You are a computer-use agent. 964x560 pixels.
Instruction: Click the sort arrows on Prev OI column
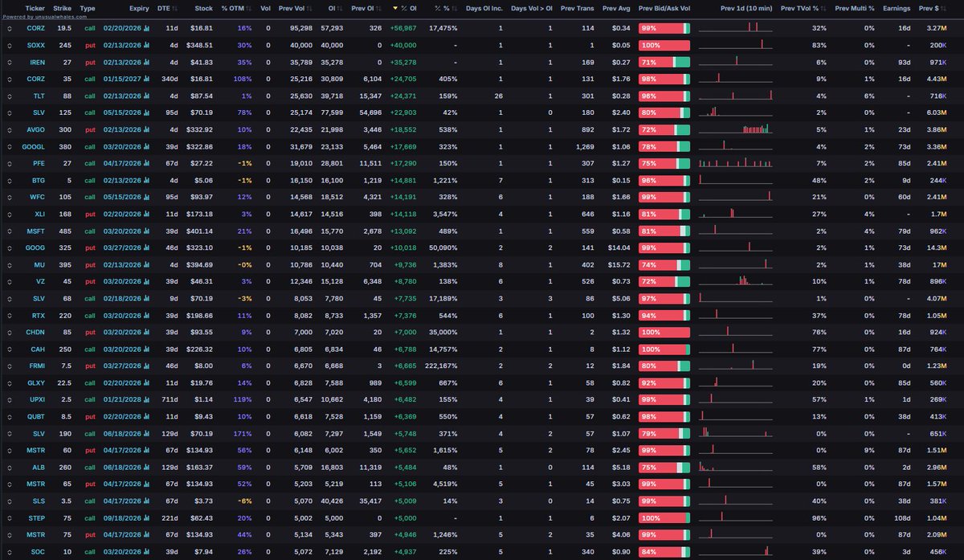point(379,8)
